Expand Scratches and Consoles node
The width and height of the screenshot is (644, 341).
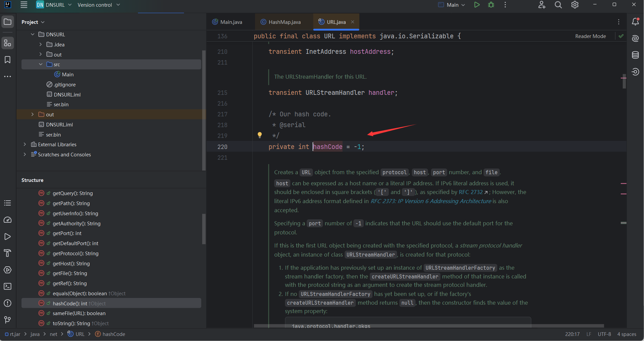click(x=25, y=154)
